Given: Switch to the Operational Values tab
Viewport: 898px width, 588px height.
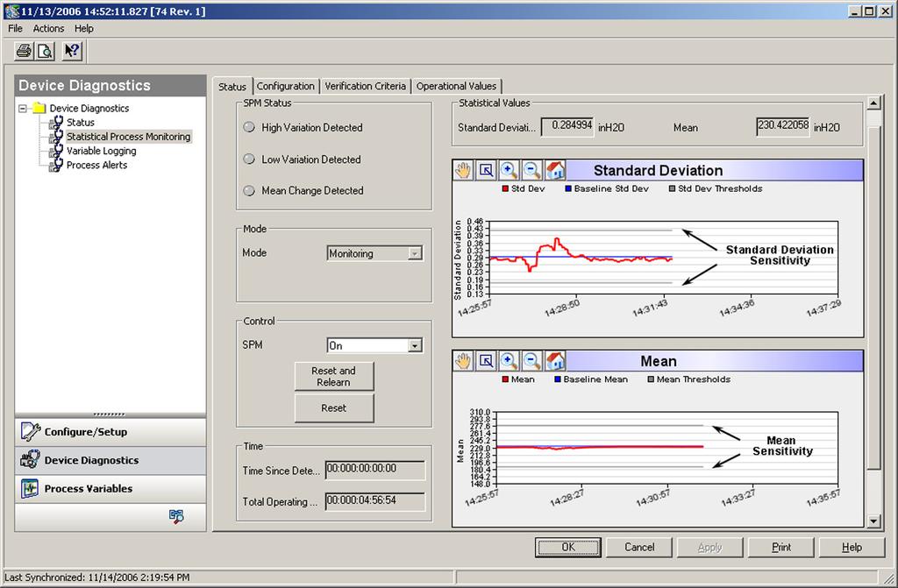Looking at the screenshot, I should 456,86.
